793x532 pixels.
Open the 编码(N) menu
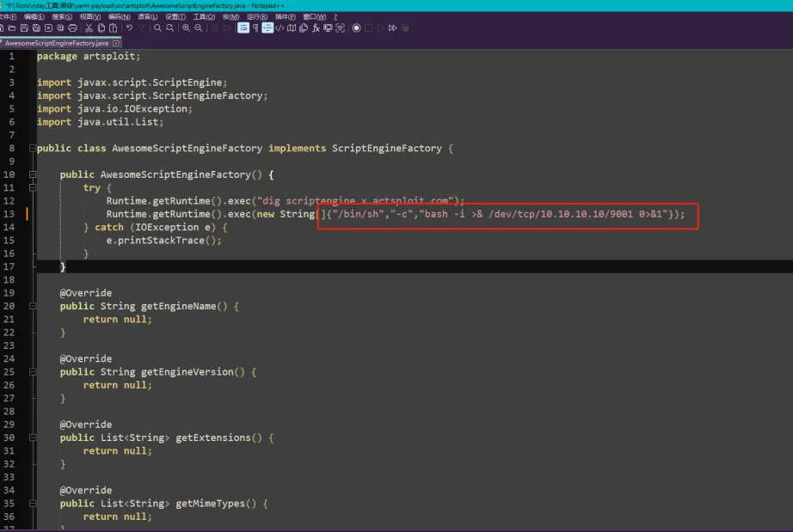[x=119, y=17]
